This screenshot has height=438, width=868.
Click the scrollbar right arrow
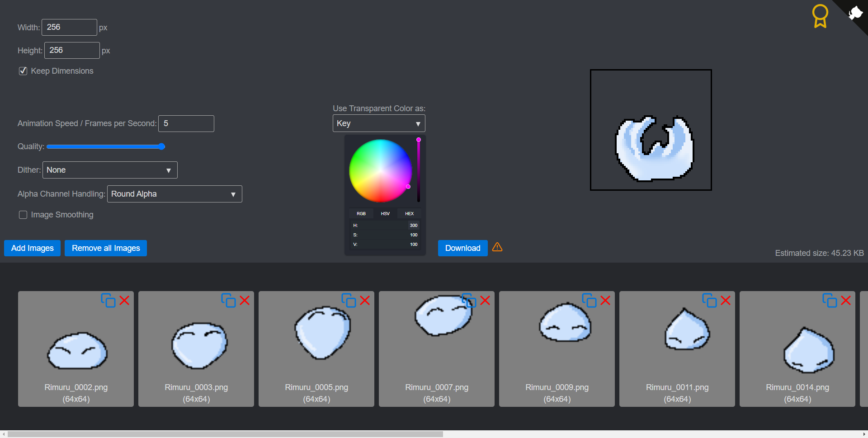click(864, 434)
